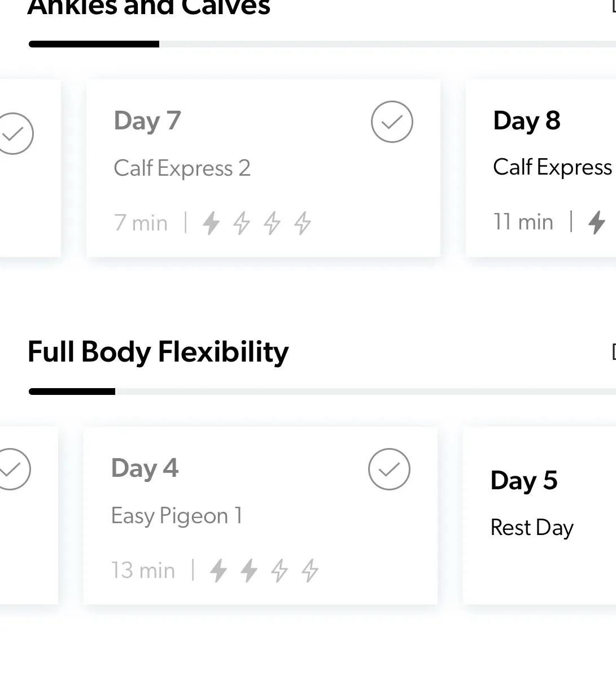Click third lightning bolt on Day 7 card
This screenshot has width=616, height=687.
[x=272, y=223]
